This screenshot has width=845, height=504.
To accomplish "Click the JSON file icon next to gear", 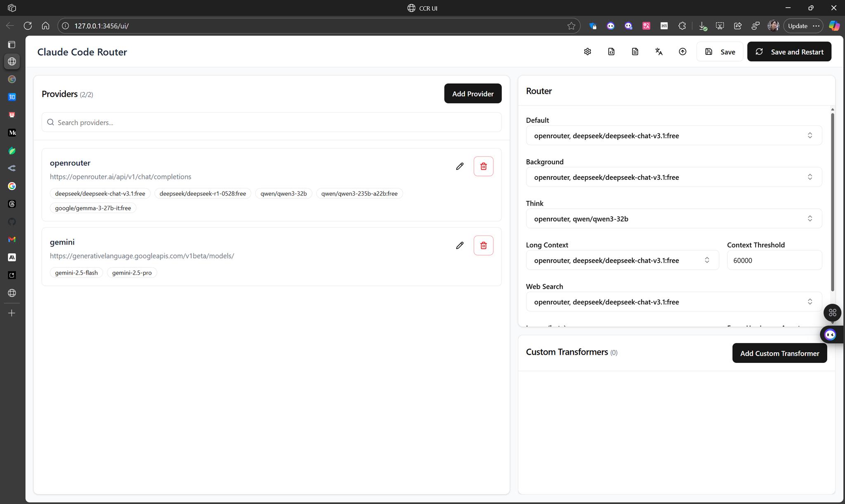I will tap(611, 52).
